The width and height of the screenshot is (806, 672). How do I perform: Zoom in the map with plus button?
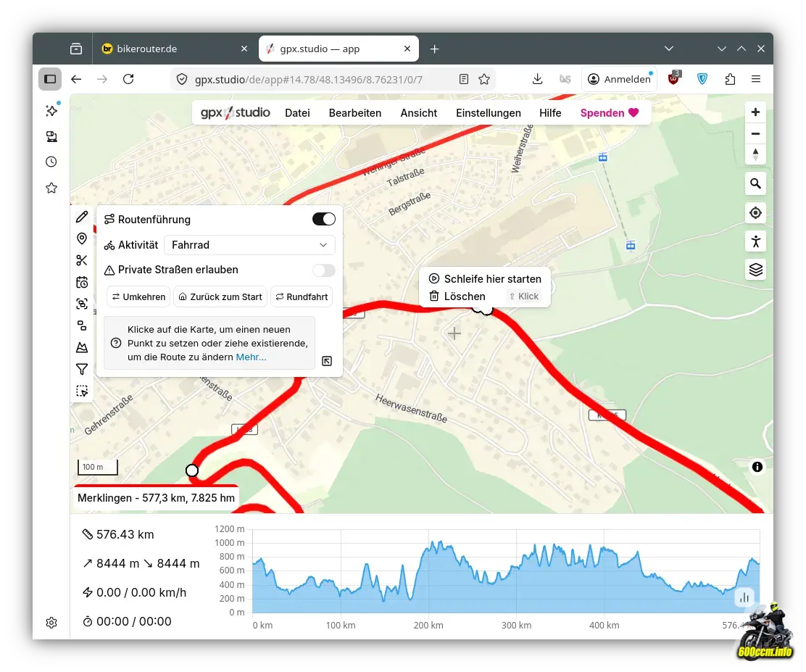pos(755,112)
